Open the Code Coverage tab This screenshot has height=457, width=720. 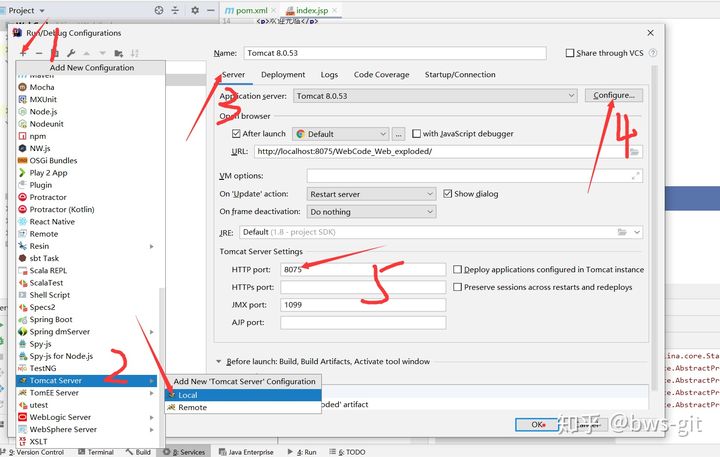coord(381,74)
